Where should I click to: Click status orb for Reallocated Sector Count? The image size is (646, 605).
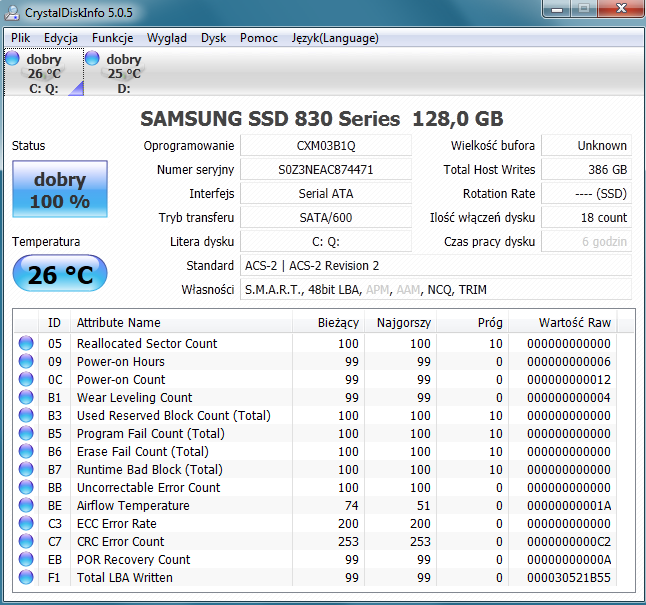pos(26,343)
